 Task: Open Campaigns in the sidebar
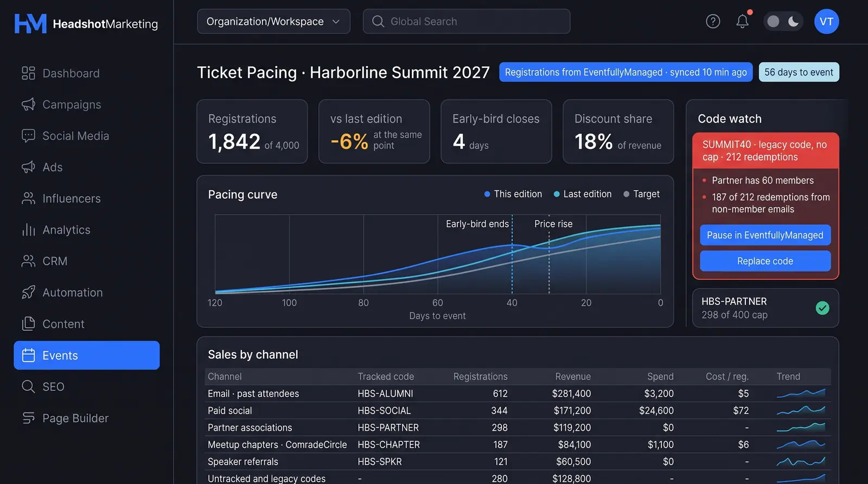87,105
